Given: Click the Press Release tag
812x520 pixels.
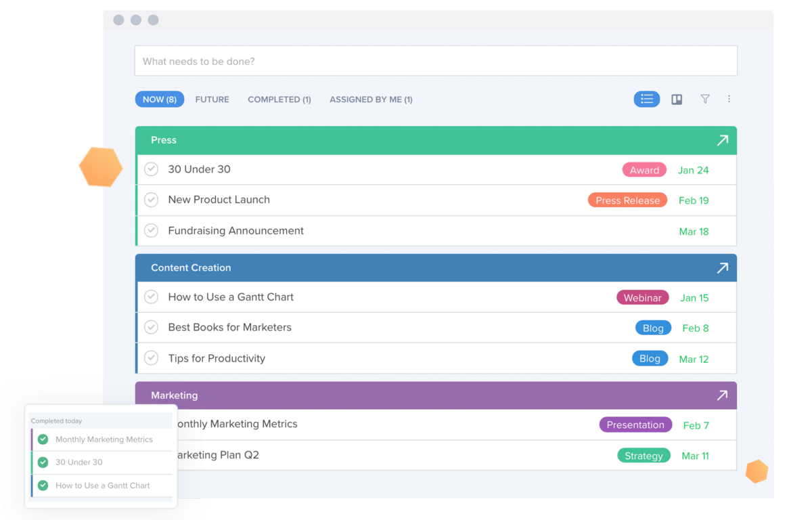Looking at the screenshot, I should pos(627,200).
